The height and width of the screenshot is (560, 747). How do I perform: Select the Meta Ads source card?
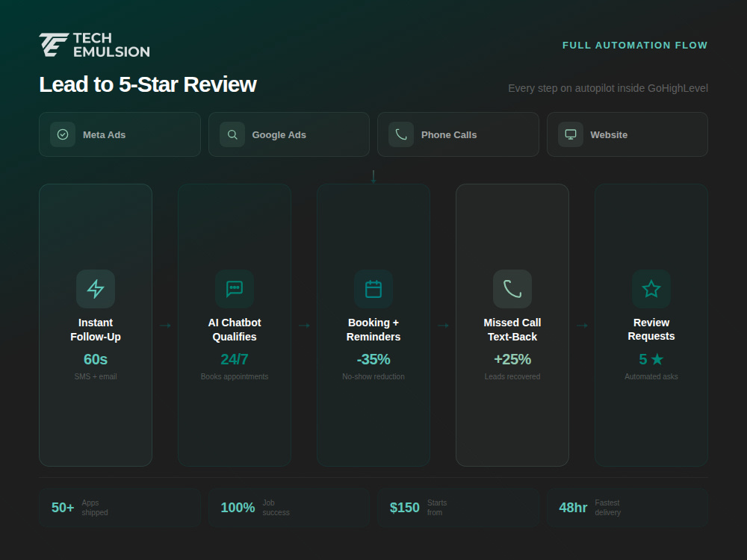[x=120, y=134]
